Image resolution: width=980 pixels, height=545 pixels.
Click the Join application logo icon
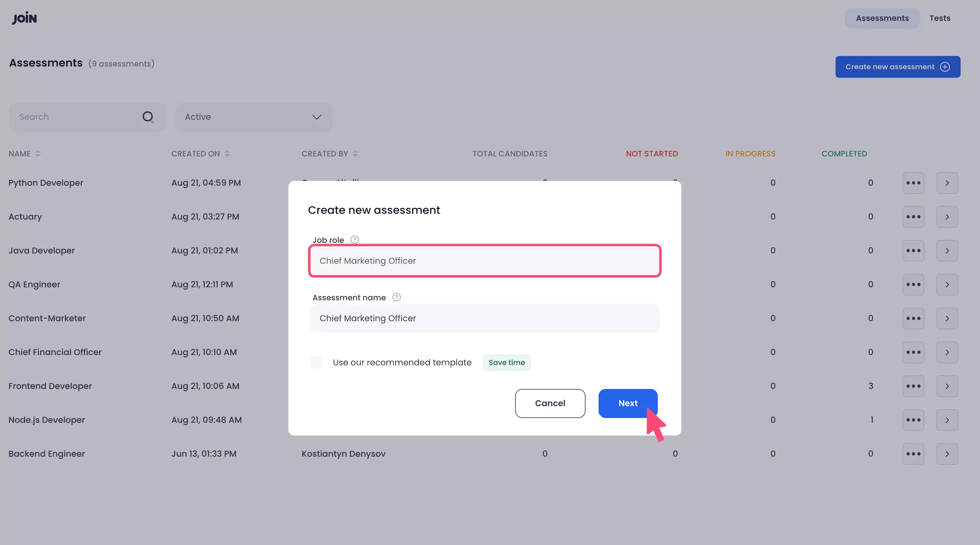24,18
